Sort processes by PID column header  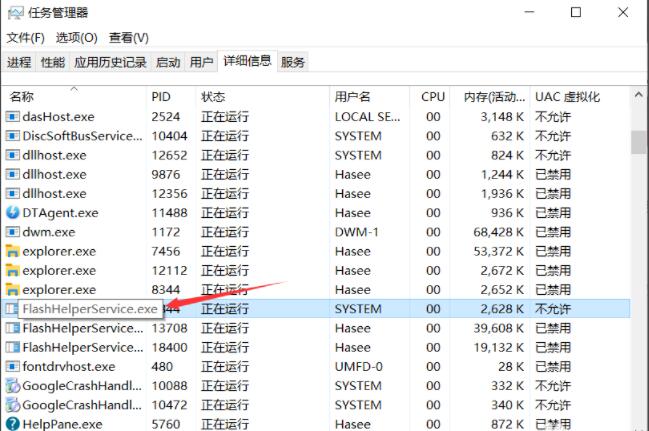point(162,97)
